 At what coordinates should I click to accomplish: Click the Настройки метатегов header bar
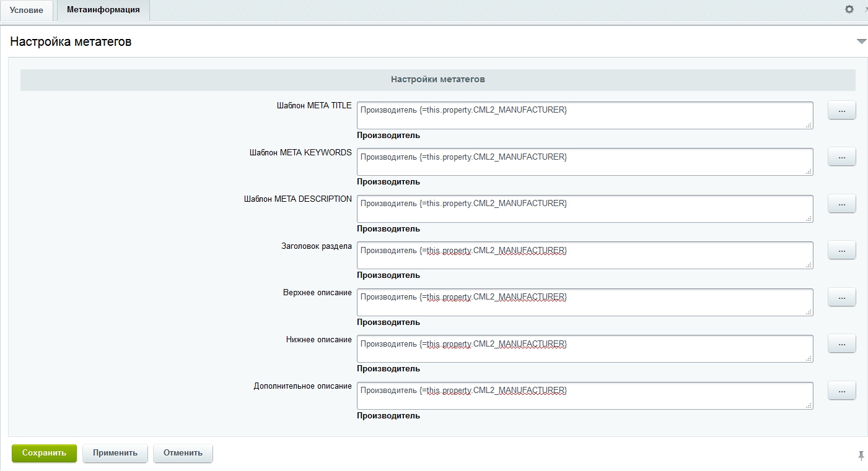point(438,80)
